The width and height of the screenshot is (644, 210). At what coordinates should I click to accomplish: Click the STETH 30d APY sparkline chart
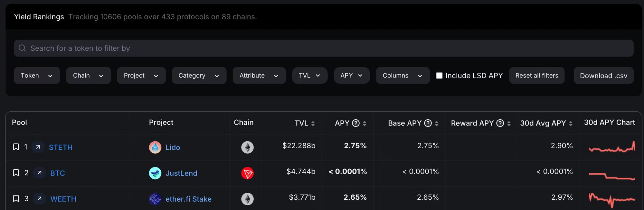pyautogui.click(x=612, y=147)
